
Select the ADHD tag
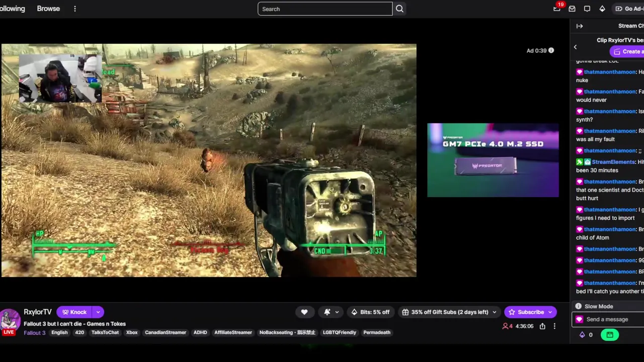[x=200, y=332]
